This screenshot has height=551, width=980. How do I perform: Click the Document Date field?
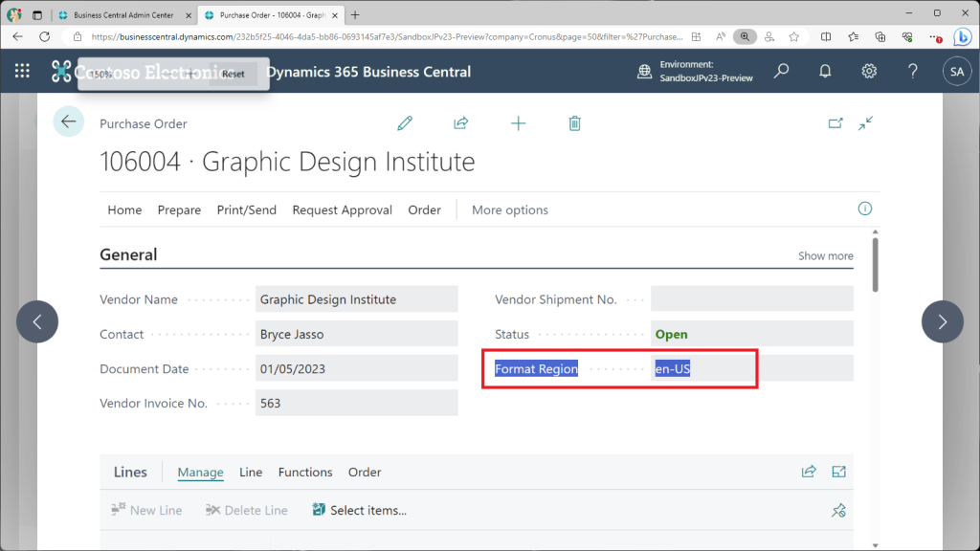(x=357, y=368)
